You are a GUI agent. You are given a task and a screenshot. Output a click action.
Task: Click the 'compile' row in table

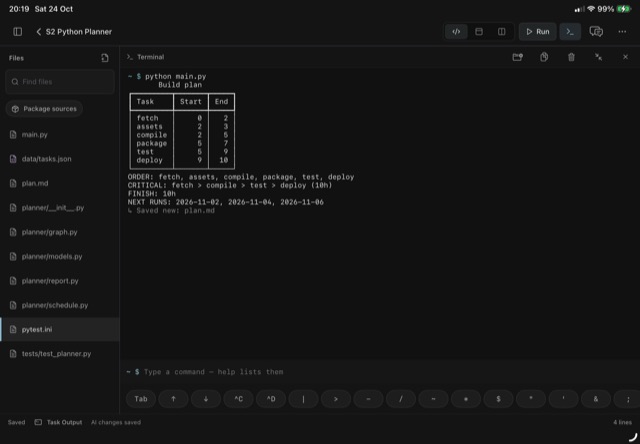tap(182, 135)
